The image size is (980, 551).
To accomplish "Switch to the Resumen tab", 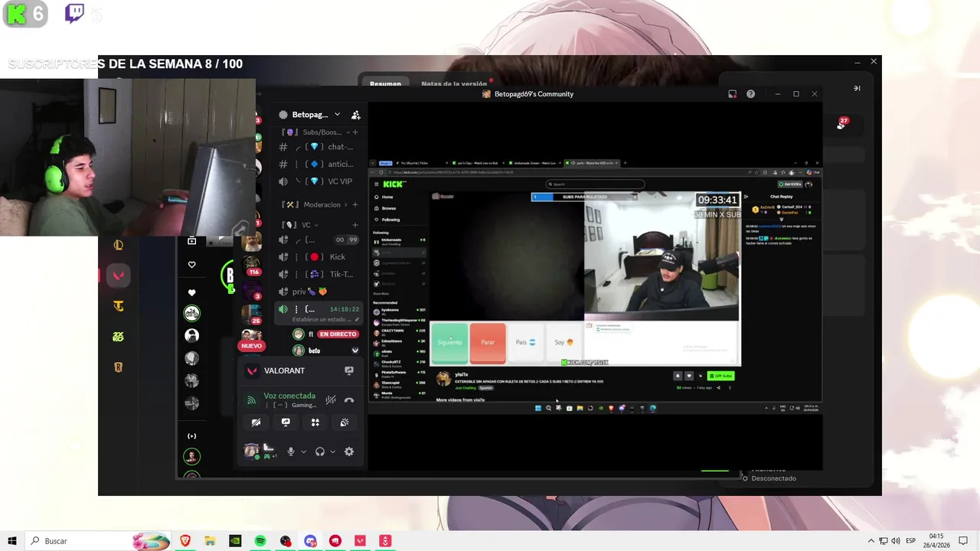I will pyautogui.click(x=385, y=84).
